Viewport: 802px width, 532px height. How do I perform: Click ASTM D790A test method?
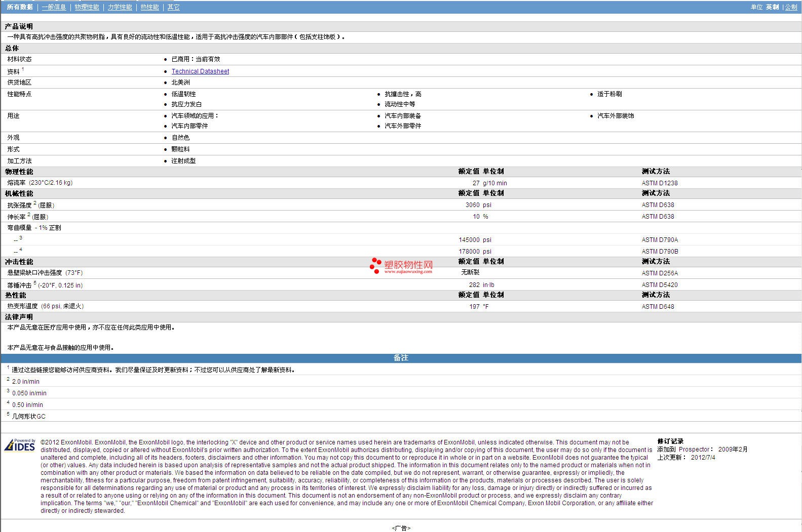660,240
